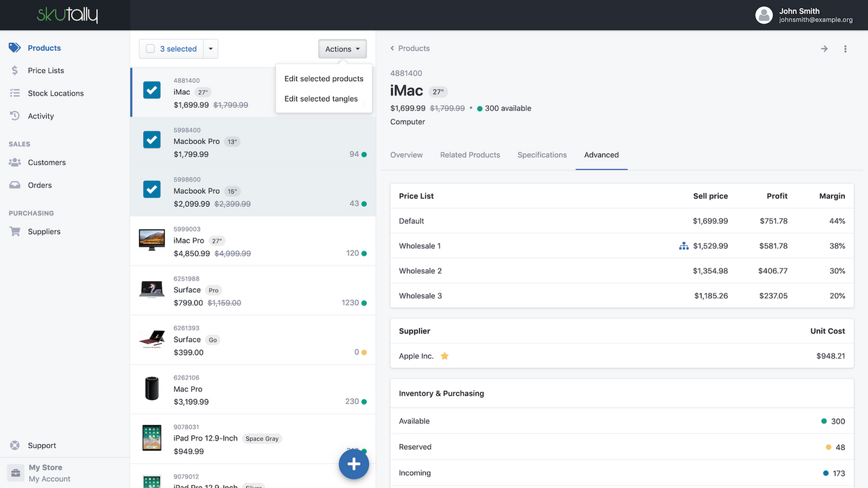Deselect the Macbook Pro 13" checkbox
The width and height of the screenshot is (868, 488).
pyautogui.click(x=151, y=140)
